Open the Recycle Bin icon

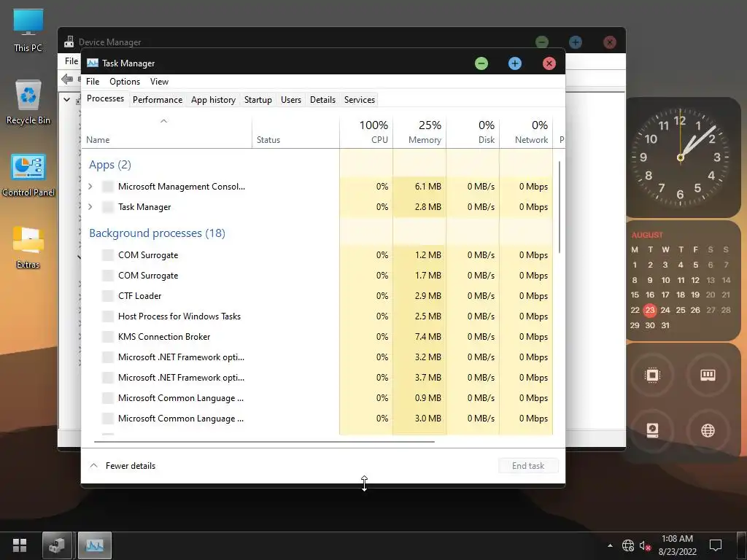click(x=28, y=102)
